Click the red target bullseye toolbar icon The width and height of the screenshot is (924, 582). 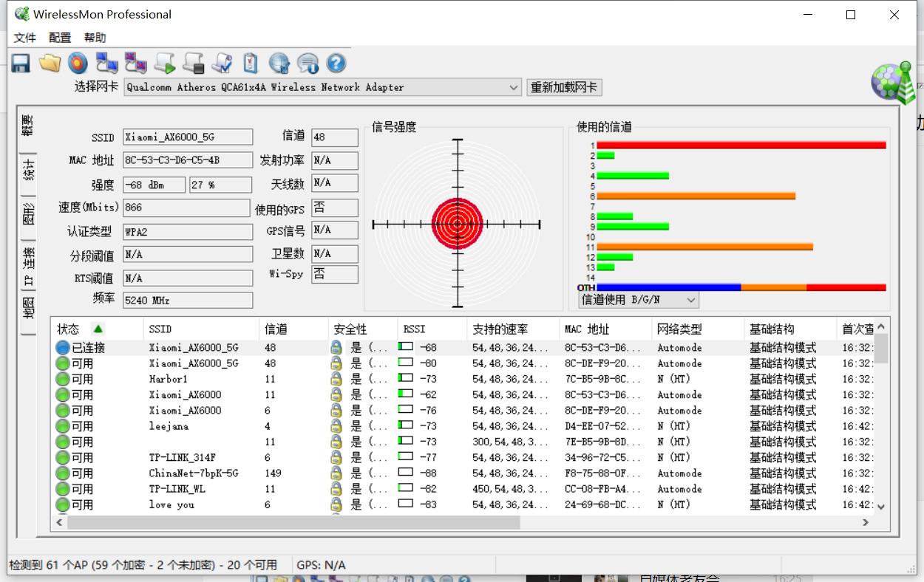coord(78,63)
